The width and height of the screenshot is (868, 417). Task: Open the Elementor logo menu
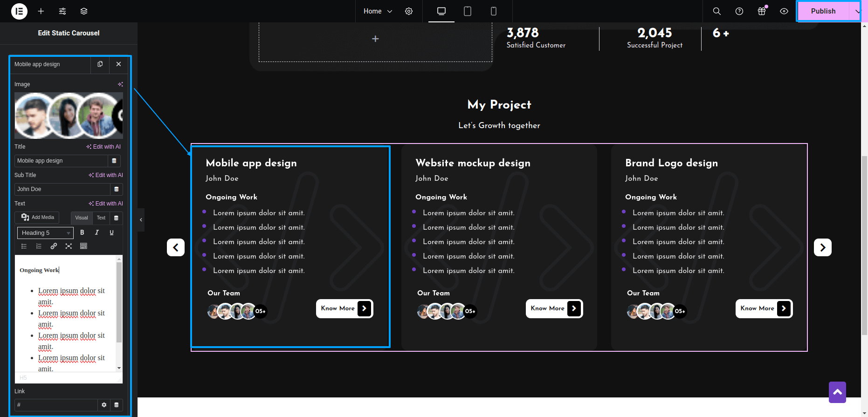19,11
